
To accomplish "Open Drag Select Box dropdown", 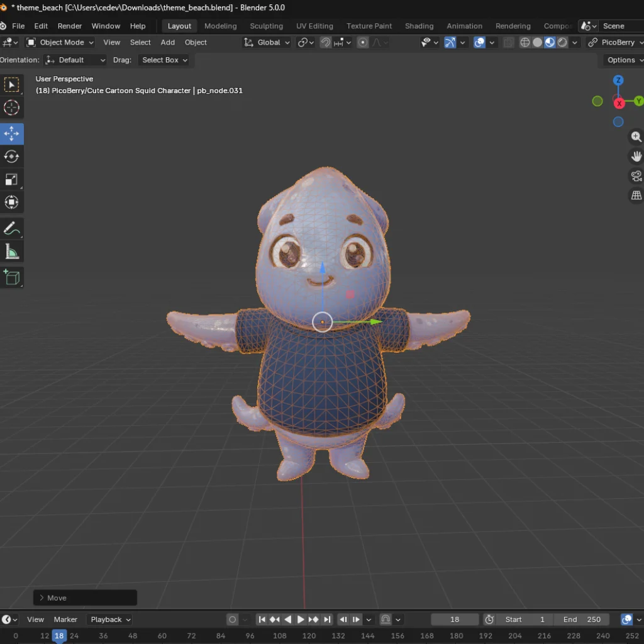I will click(164, 60).
